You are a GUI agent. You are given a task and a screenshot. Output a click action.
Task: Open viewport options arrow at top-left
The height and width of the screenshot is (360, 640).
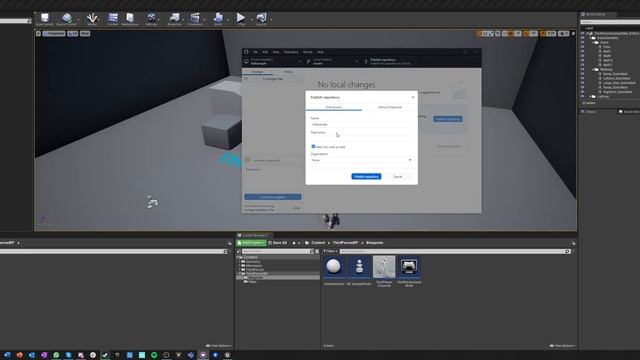click(x=38, y=33)
